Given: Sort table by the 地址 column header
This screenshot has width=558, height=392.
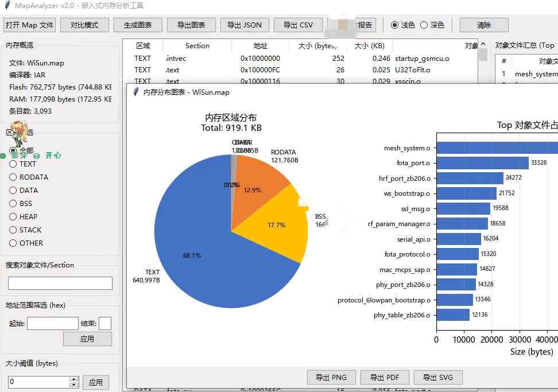Looking at the screenshot, I should pos(260,45).
